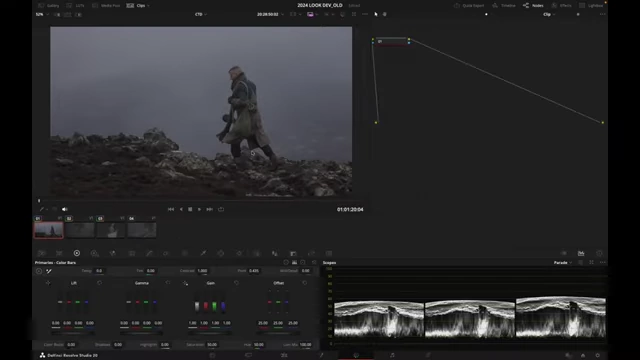Play the clip in reverse
The image size is (640, 360).
(x=181, y=209)
